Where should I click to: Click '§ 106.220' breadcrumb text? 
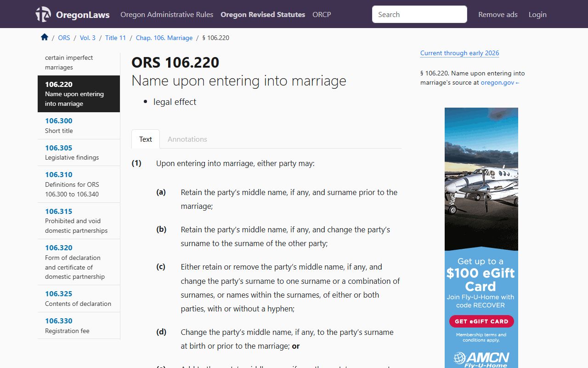[216, 38]
